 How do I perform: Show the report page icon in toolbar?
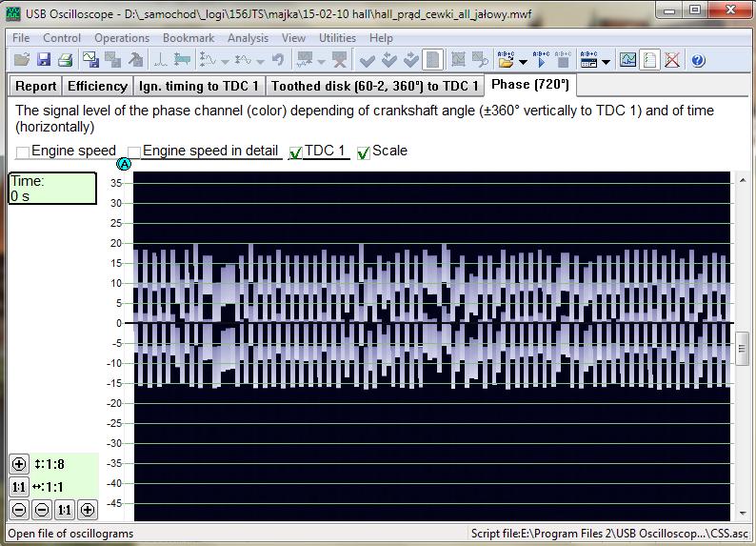(x=649, y=60)
